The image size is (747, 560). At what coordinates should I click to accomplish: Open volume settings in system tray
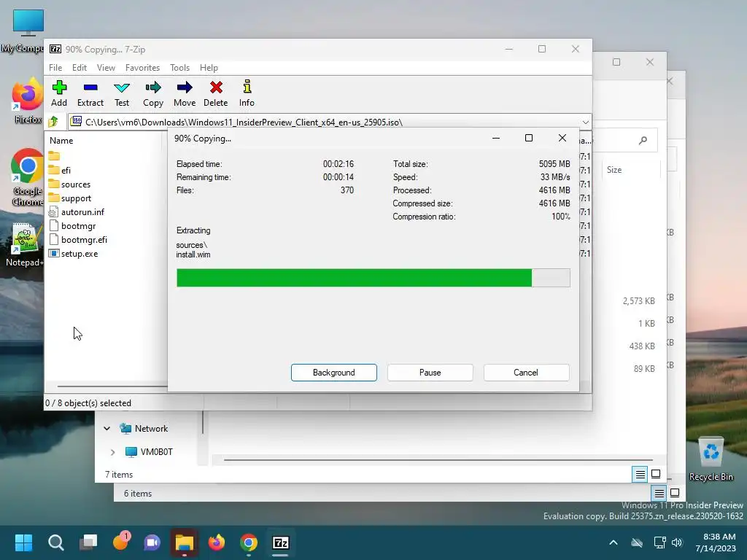click(677, 542)
